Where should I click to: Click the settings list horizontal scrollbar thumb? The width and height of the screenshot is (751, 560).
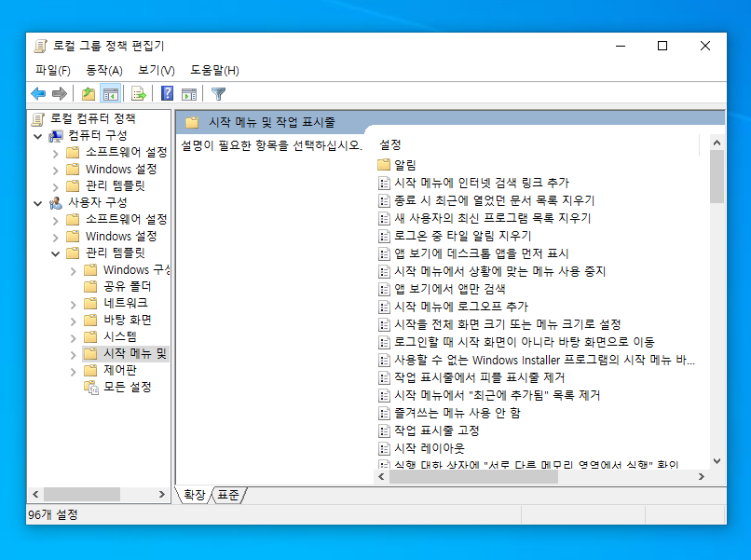tap(473, 477)
